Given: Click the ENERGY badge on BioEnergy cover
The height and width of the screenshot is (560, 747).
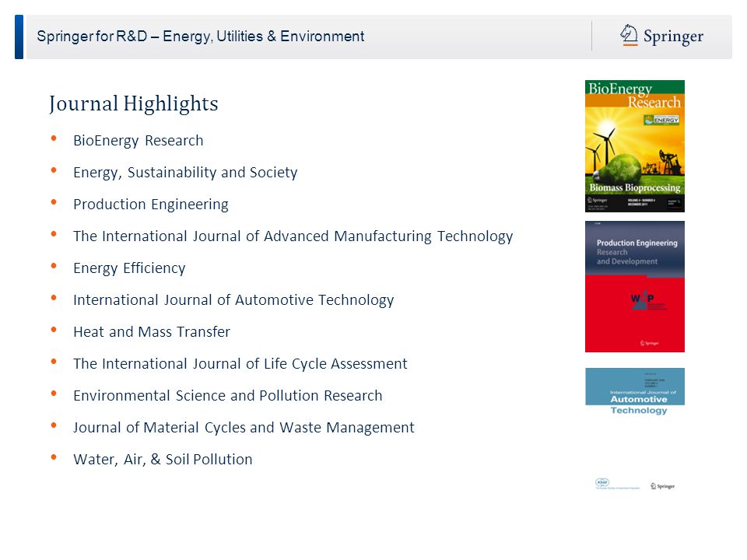Looking at the screenshot, I should [661, 120].
